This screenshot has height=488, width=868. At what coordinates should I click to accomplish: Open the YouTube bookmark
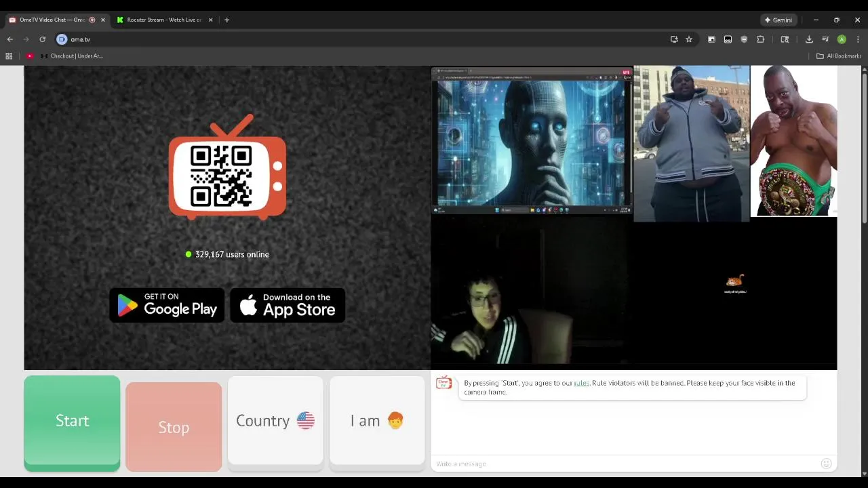[30, 56]
